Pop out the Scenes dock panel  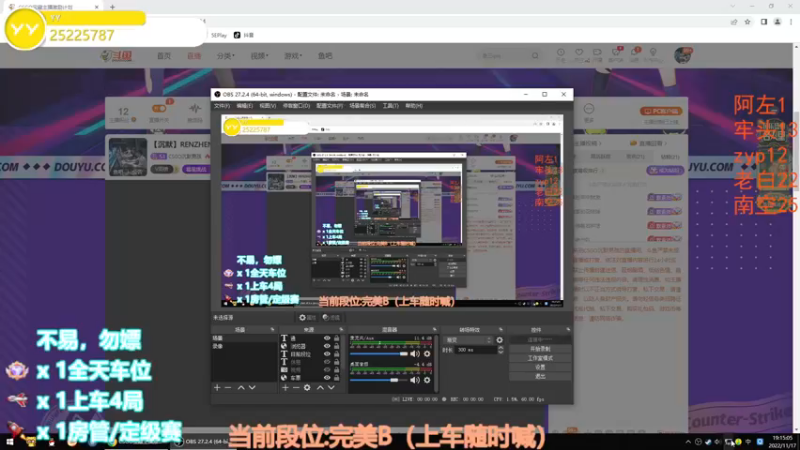(x=272, y=330)
